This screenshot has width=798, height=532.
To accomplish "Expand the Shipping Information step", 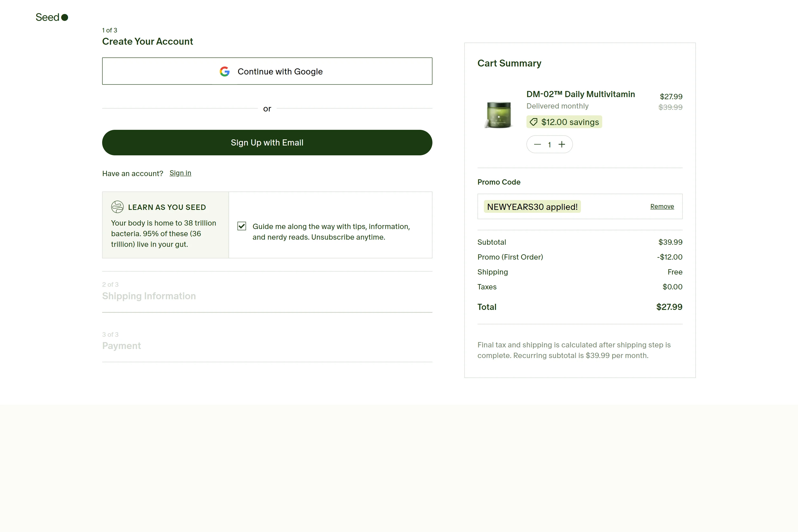I will pyautogui.click(x=149, y=296).
